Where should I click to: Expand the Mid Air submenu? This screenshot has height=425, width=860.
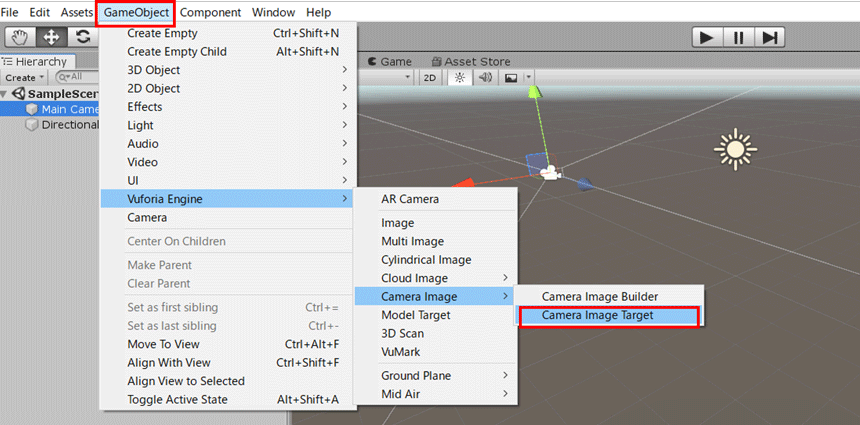pos(435,394)
